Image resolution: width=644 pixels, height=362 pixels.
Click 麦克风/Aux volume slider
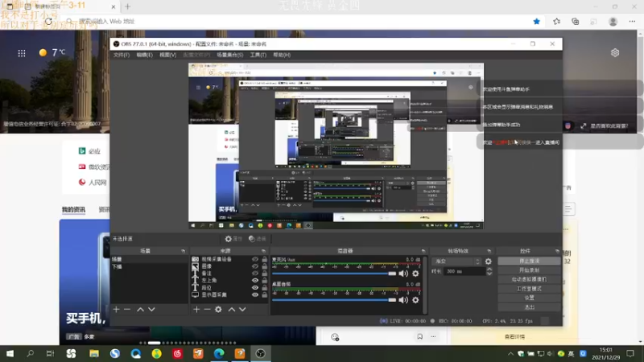334,274
